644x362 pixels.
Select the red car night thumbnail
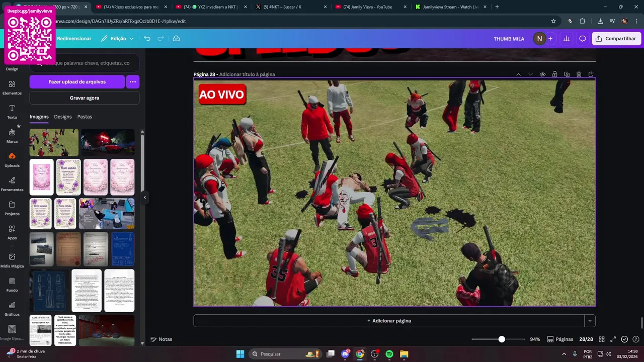[108, 143]
